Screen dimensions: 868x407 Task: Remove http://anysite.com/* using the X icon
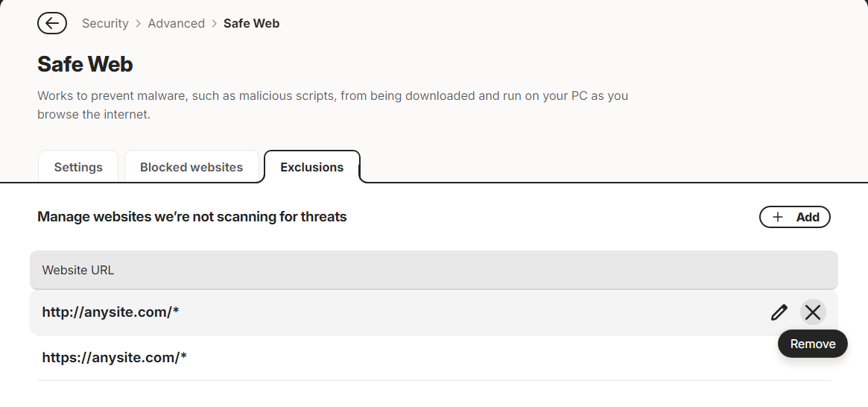pos(813,312)
